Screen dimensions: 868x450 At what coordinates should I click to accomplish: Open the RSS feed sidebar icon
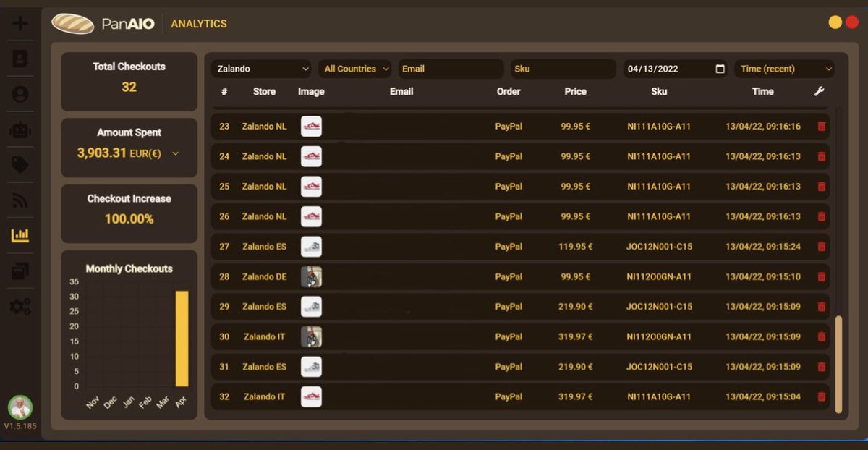click(x=20, y=200)
